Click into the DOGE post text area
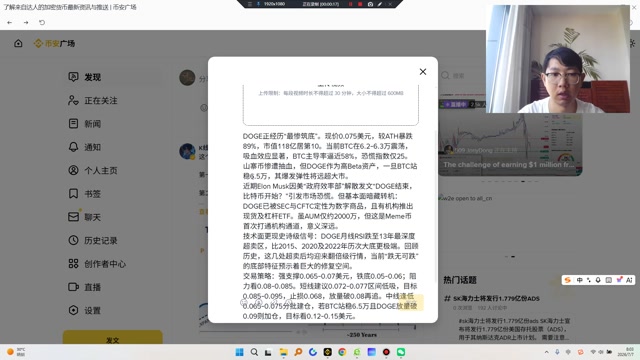640x360 pixels. point(331,226)
